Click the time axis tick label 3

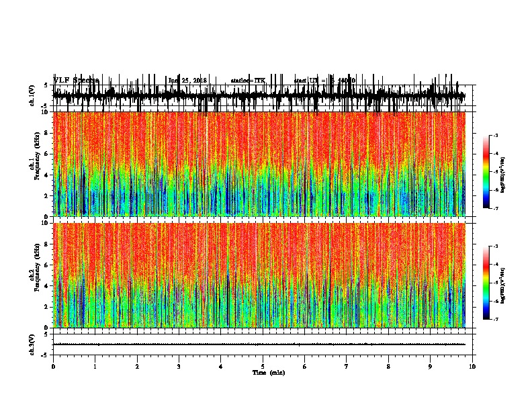coord(179,367)
